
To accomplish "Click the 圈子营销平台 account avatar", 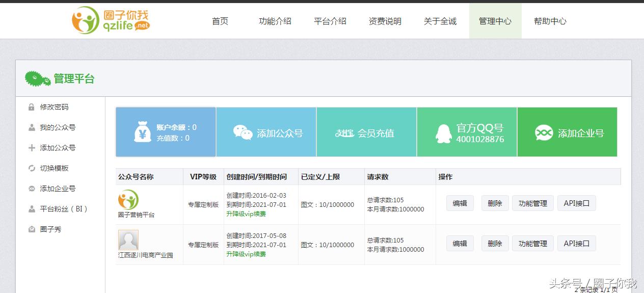I will point(128,199).
